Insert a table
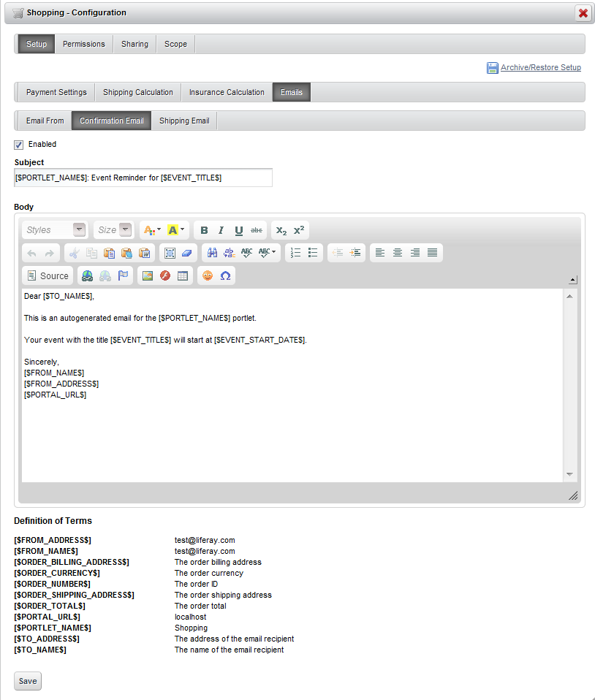Image resolution: width=595 pixels, height=700 pixels. pos(183,276)
